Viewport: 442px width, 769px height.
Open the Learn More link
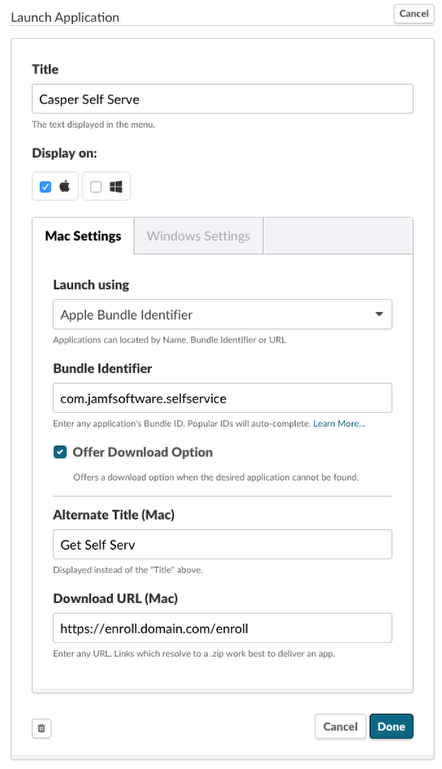click(339, 424)
